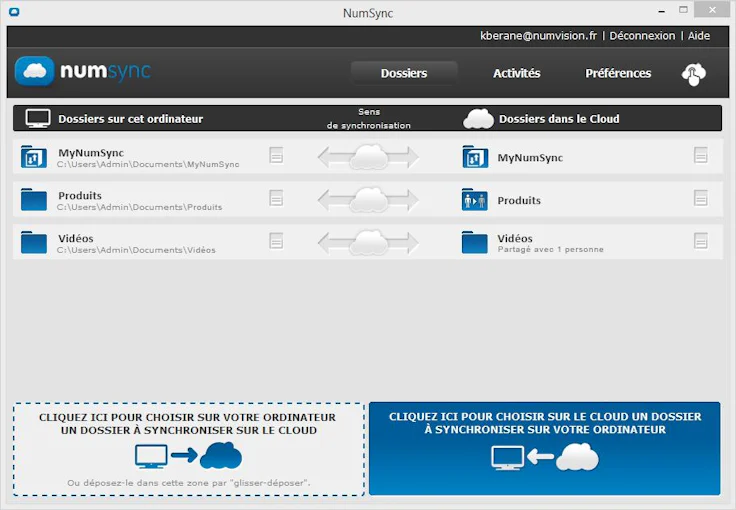Click the cloud 'MyNumSync' folder name
736x510 pixels.
point(530,158)
